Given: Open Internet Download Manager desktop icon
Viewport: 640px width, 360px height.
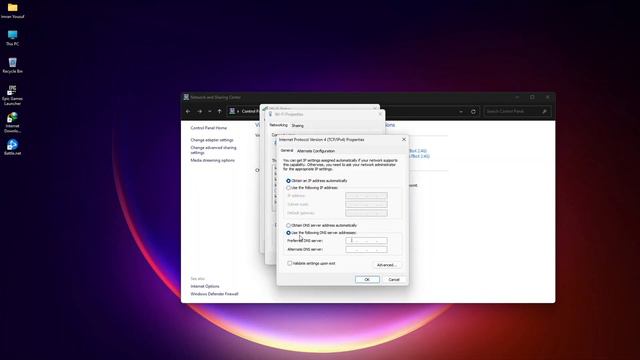Looking at the screenshot, I should 12,122.
